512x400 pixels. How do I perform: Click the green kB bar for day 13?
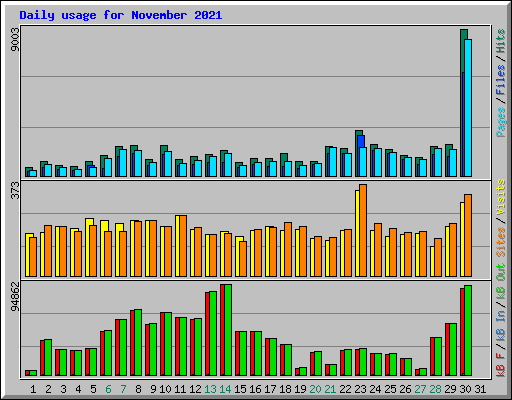point(213,334)
